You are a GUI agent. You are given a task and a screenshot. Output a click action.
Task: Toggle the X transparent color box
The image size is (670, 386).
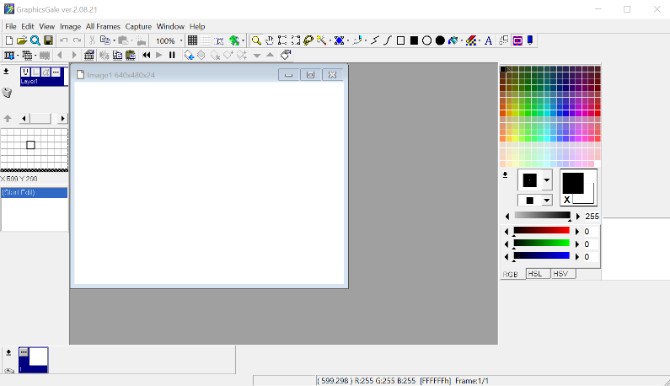coord(567,200)
